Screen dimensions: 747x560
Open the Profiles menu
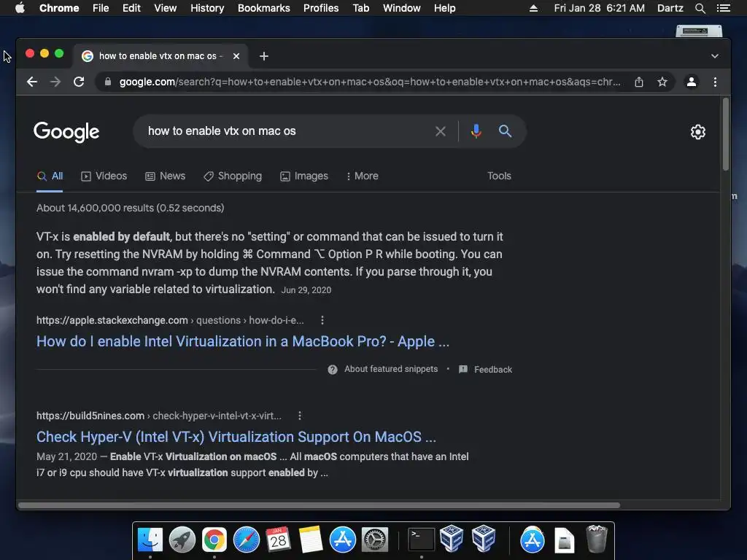point(321,8)
